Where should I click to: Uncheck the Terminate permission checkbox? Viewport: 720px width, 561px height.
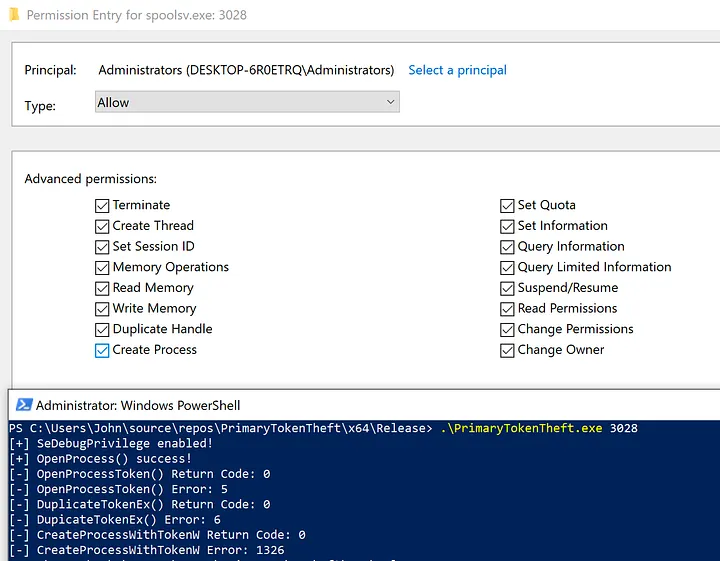point(102,205)
